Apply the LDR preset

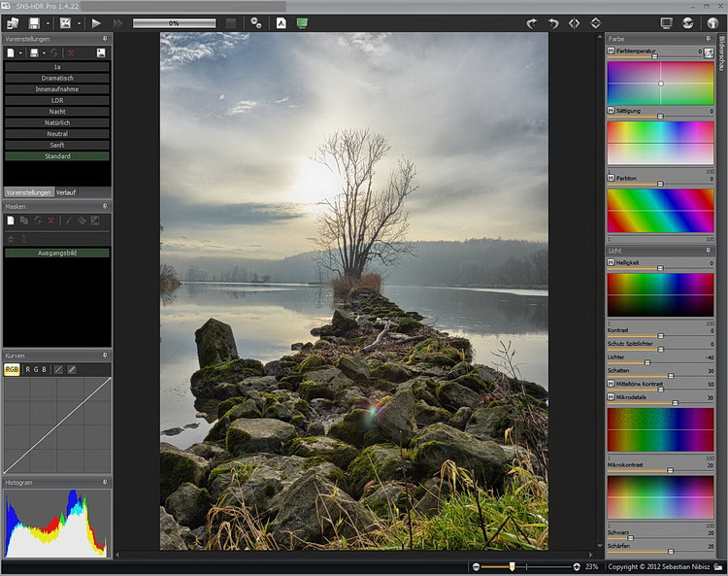point(57,100)
